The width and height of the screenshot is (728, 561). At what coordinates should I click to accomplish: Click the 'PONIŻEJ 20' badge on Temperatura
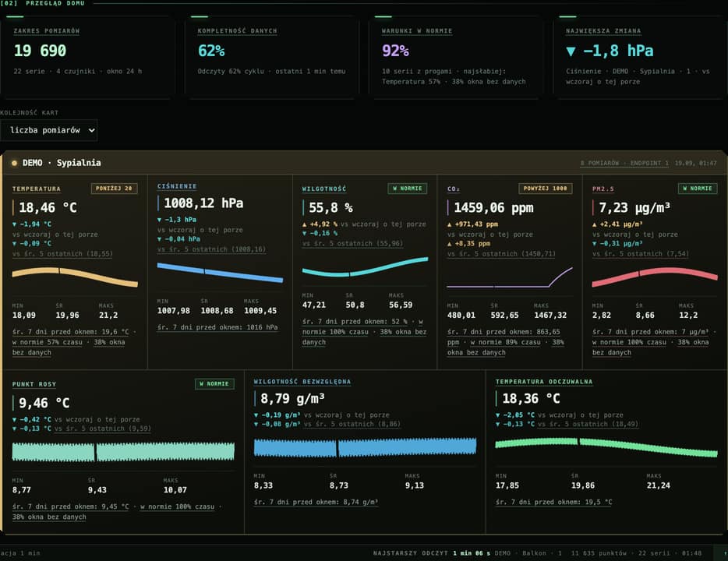click(114, 189)
